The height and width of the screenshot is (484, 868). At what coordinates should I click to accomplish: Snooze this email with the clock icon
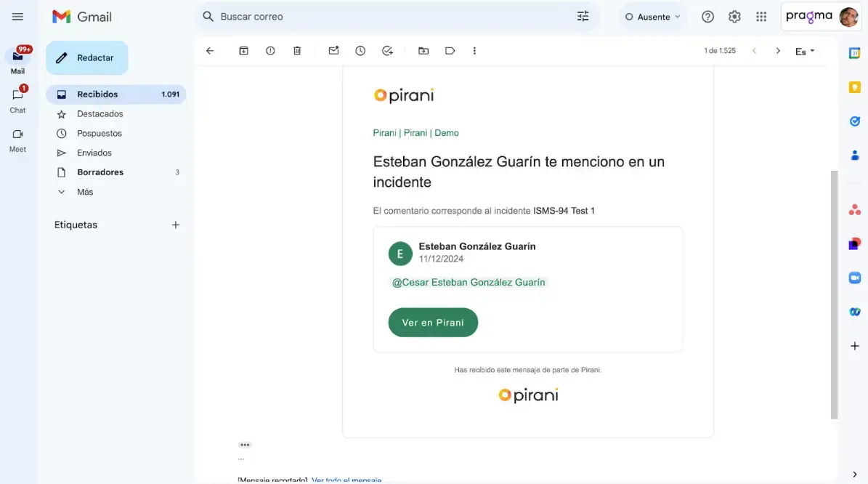tap(360, 51)
